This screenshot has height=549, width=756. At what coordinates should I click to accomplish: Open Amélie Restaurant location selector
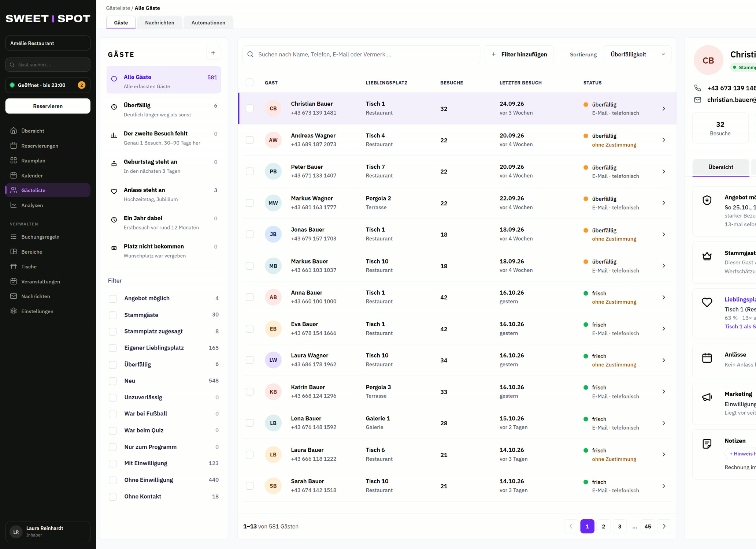tap(48, 43)
